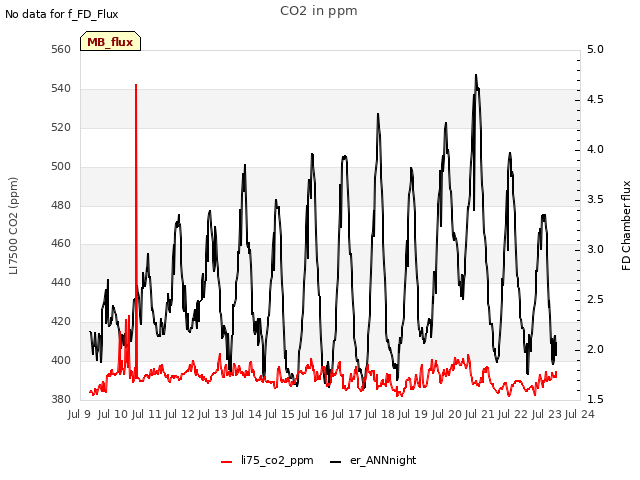Click the 'Jul 15' date label
Screen dimensions: 640x480
(x=280, y=414)
